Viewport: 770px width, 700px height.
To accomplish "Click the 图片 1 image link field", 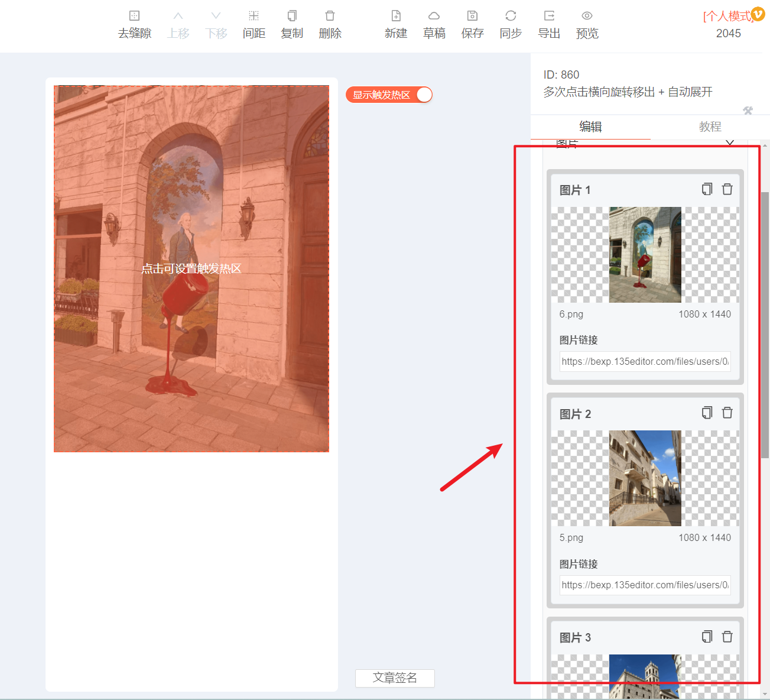I will coord(645,361).
